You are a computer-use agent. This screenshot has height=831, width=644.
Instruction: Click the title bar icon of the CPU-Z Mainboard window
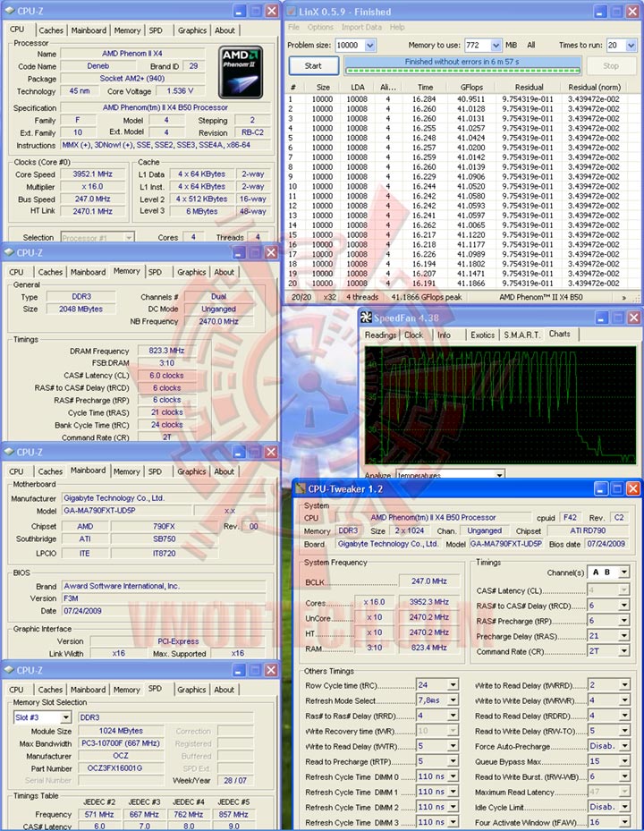click(9, 452)
